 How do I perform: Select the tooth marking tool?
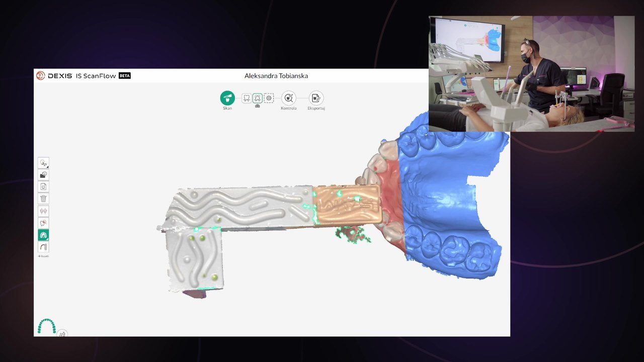pos(43,223)
